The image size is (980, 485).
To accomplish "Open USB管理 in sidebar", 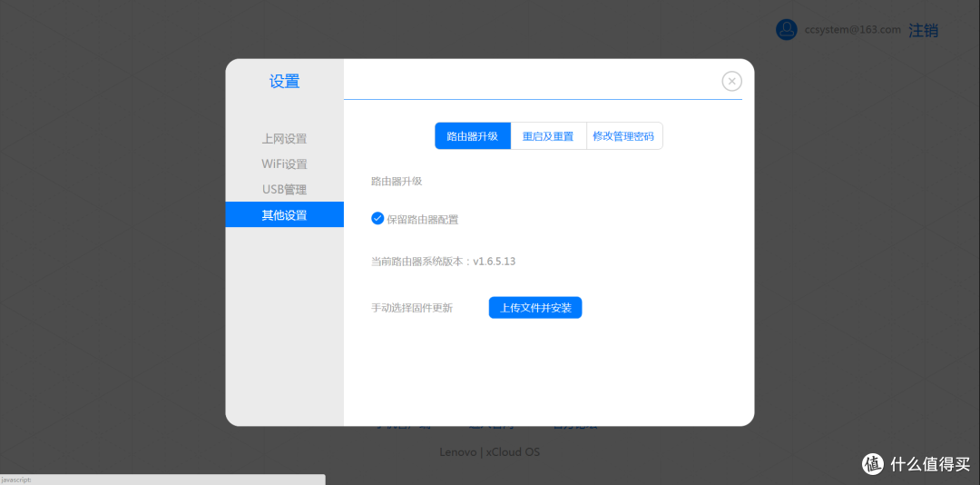I will point(284,190).
